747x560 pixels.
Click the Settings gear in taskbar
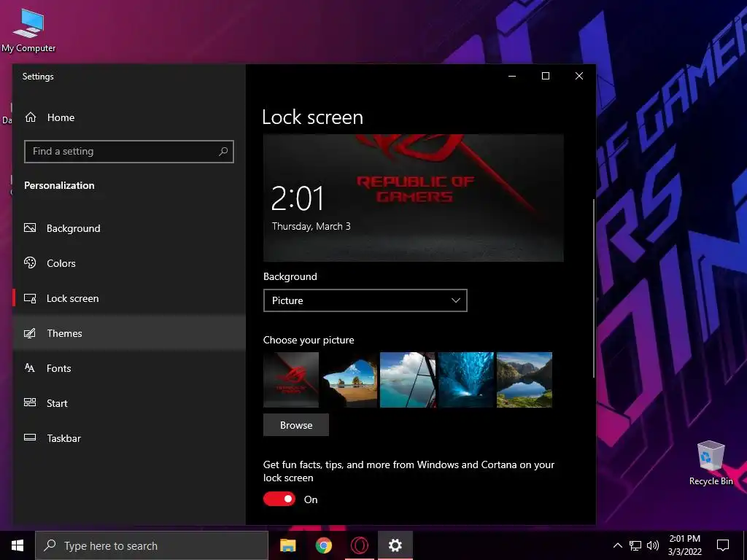click(x=395, y=545)
